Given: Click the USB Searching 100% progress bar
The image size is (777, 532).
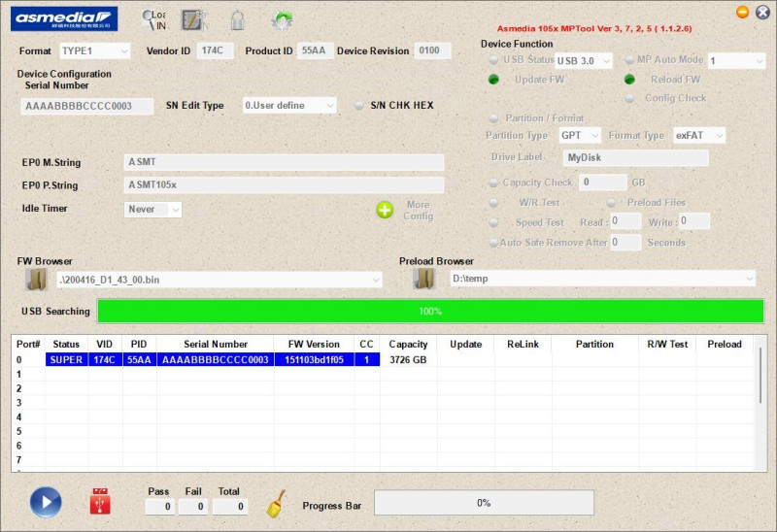Looking at the screenshot, I should [430, 311].
